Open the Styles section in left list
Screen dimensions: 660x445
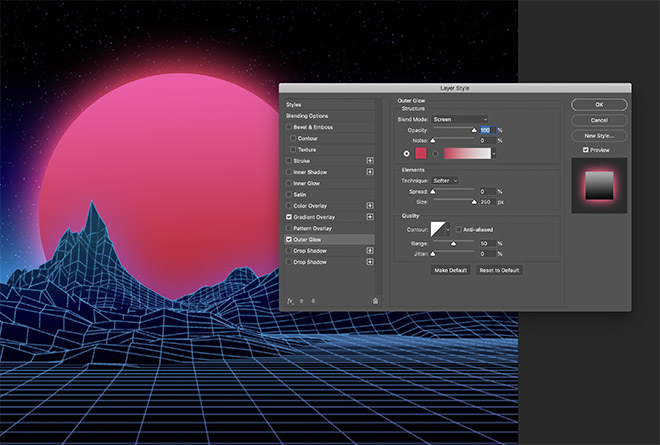click(294, 104)
